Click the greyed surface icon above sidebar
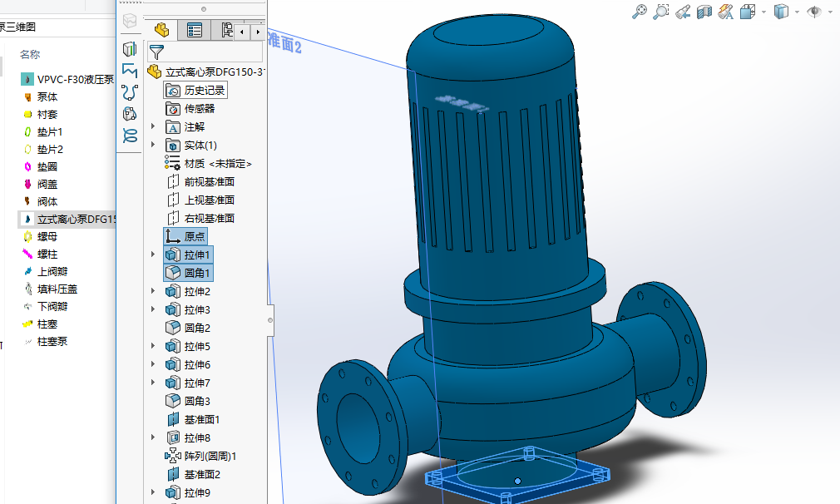The width and height of the screenshot is (840, 504). point(130,20)
